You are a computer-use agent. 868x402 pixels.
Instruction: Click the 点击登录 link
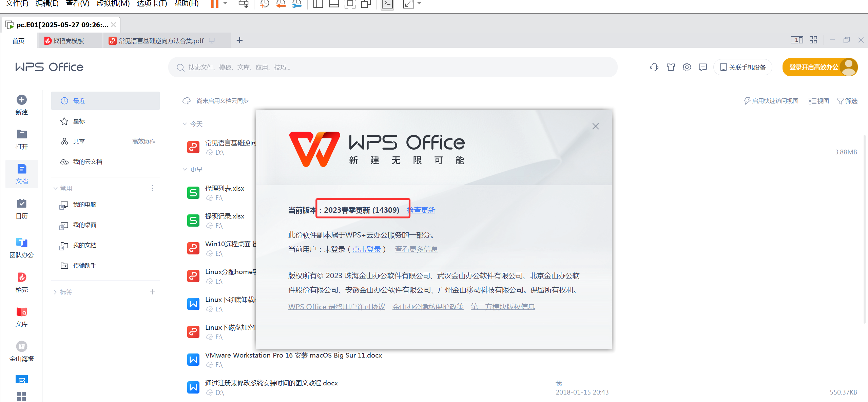(367, 249)
